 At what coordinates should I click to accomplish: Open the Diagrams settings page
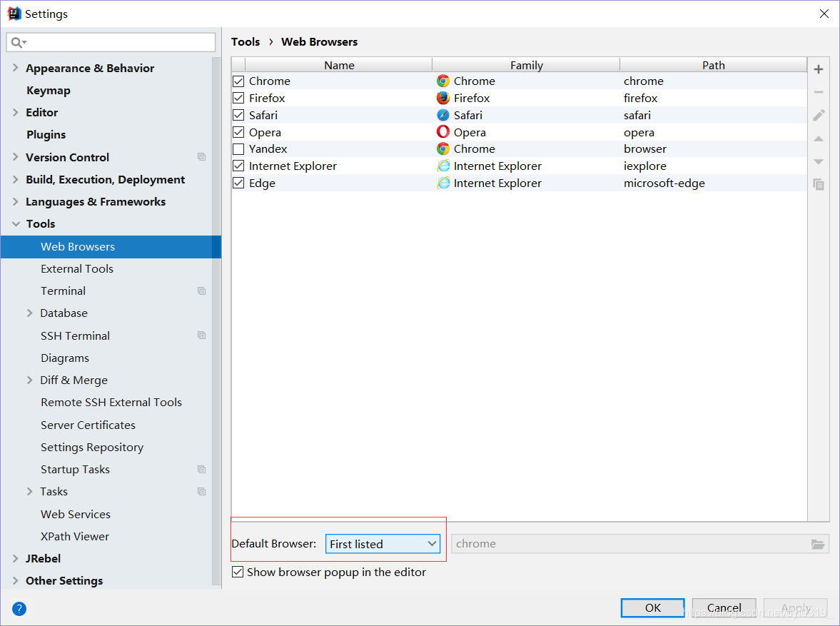tap(65, 358)
